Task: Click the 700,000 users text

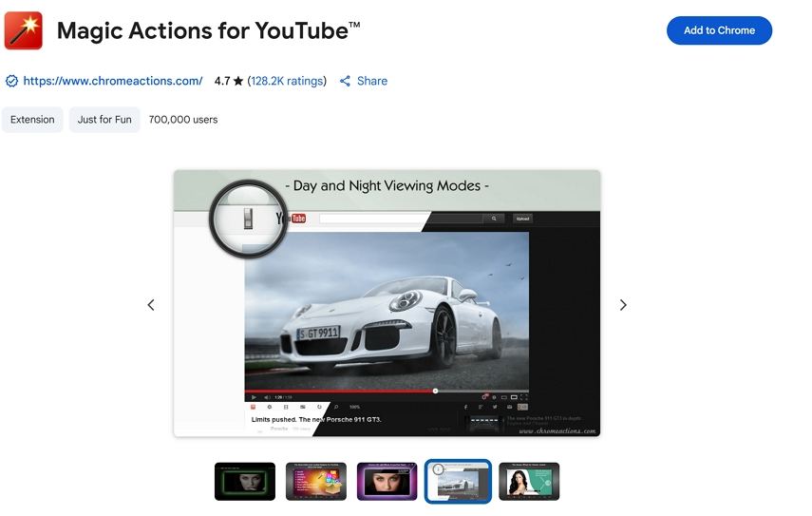Action: (x=182, y=120)
